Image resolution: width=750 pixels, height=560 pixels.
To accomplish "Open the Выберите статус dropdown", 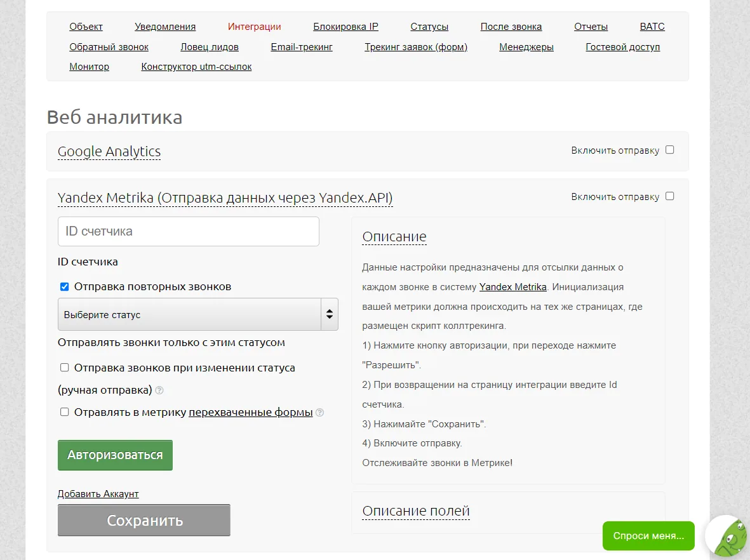I will (x=198, y=314).
